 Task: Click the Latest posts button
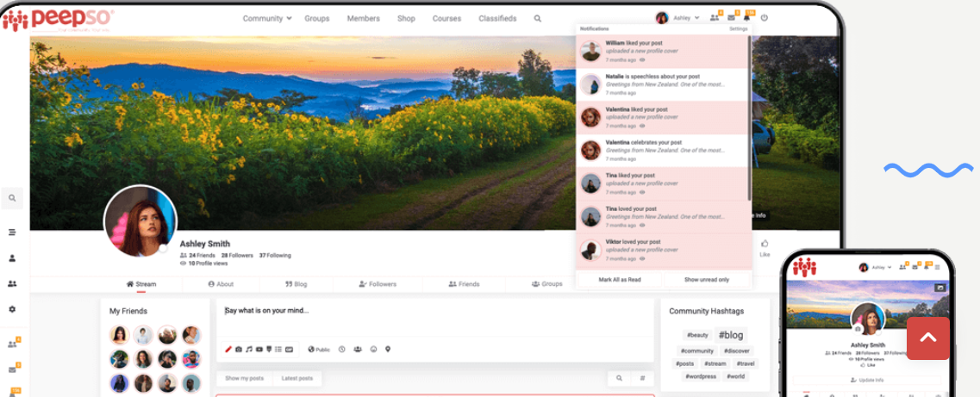[x=297, y=378]
